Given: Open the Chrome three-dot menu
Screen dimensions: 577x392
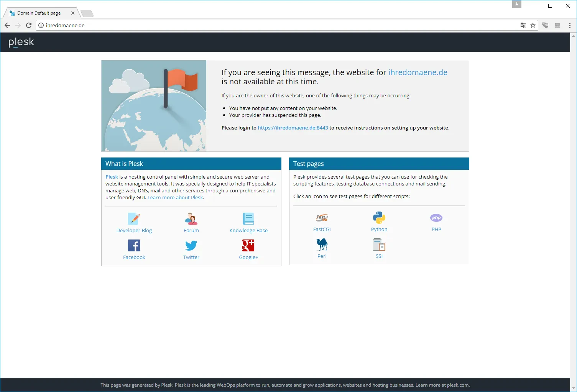Looking at the screenshot, I should coord(570,25).
